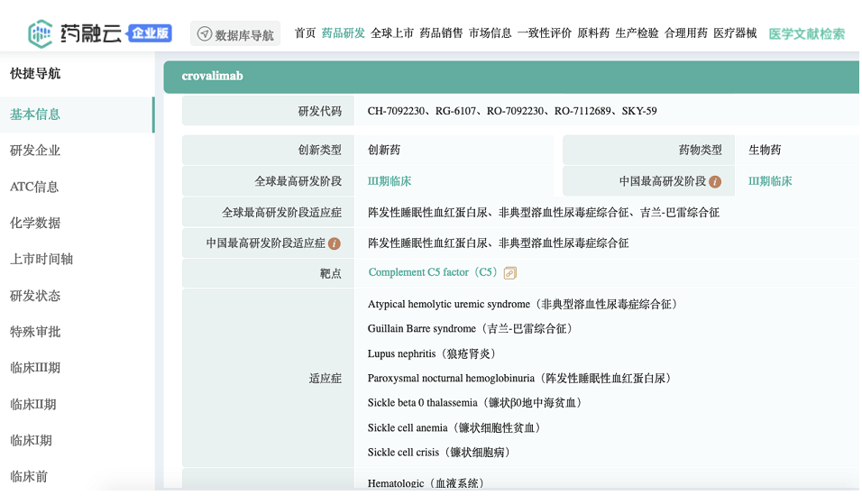Click Sickle cell anemia indication
Viewport: 862px width, 504px height.
(x=455, y=428)
